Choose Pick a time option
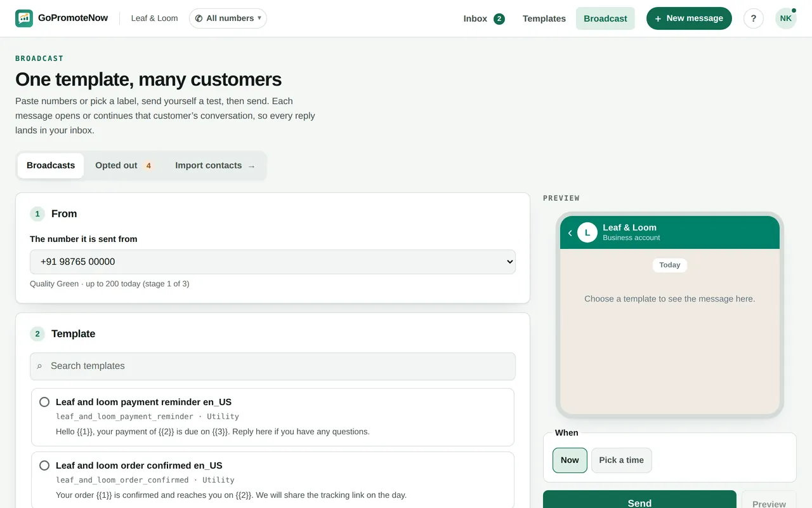 click(621, 460)
